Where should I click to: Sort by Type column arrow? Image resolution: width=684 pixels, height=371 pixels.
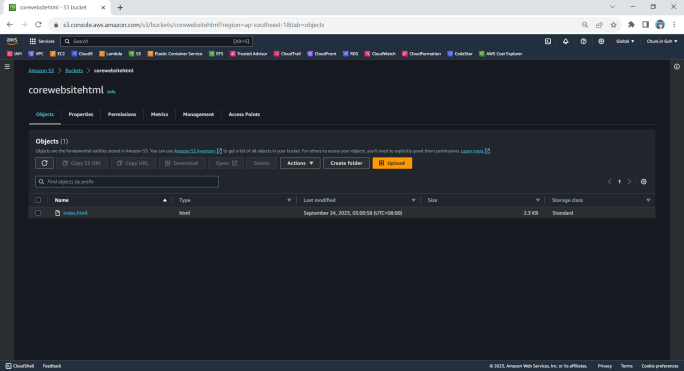pos(289,200)
